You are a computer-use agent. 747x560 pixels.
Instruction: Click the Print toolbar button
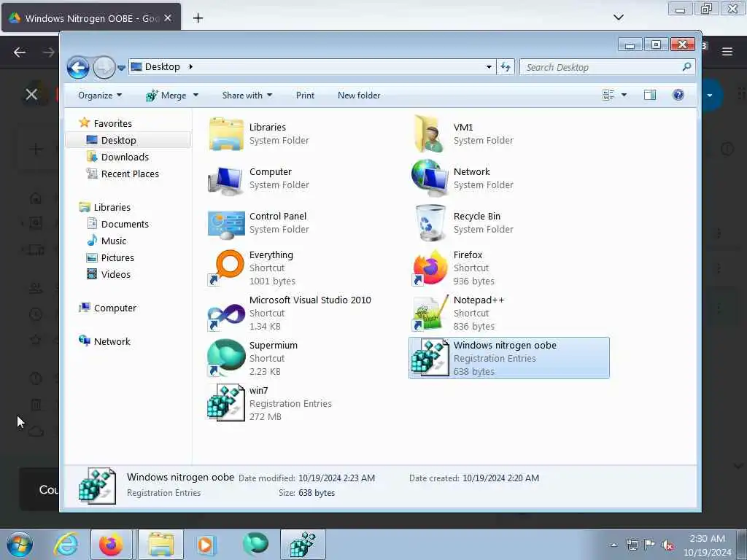click(305, 96)
